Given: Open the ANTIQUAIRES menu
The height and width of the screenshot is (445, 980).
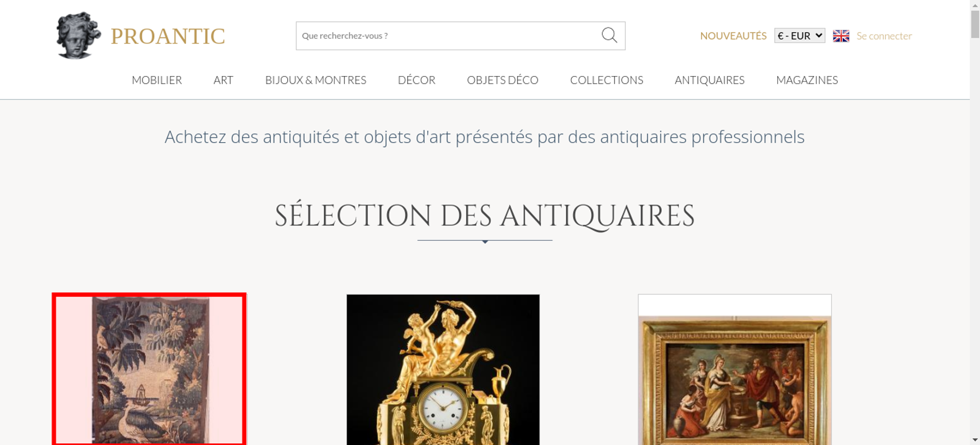Looking at the screenshot, I should (710, 80).
